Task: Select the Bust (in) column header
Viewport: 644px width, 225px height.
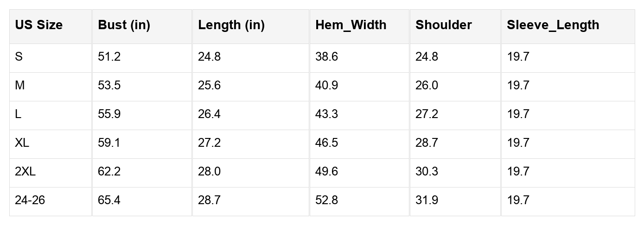Action: [x=124, y=25]
